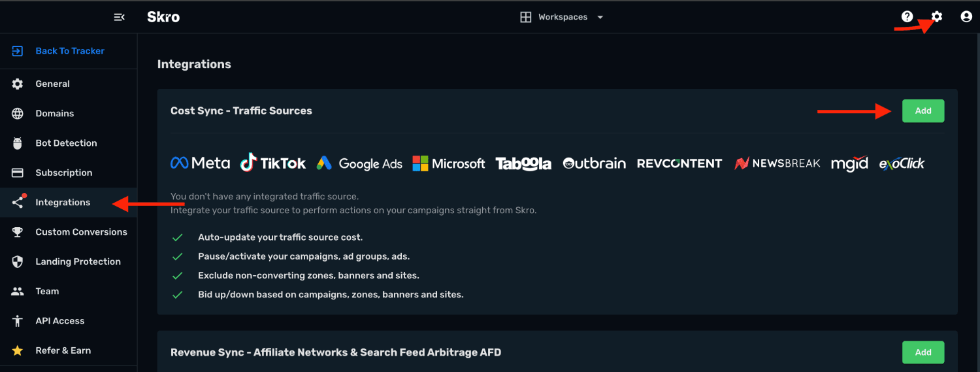This screenshot has height=372, width=980.
Task: Click the Landing Protection shield icon
Action: 18,262
